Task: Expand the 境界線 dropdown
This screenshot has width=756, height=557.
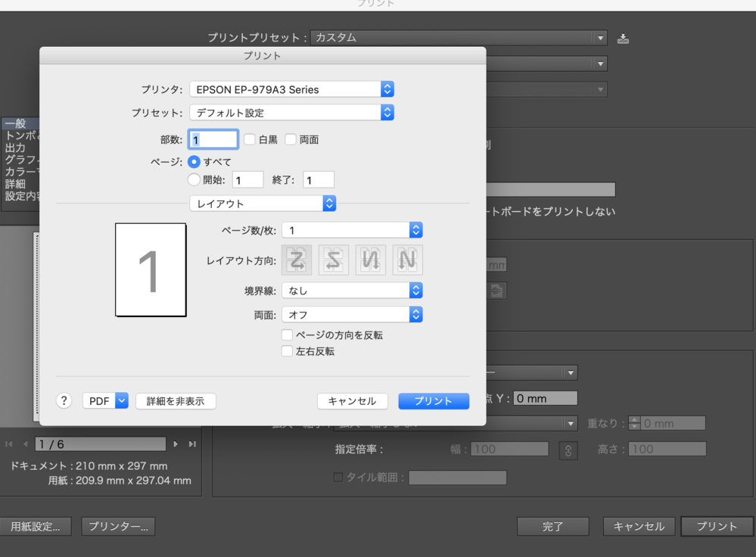Action: tap(351, 291)
